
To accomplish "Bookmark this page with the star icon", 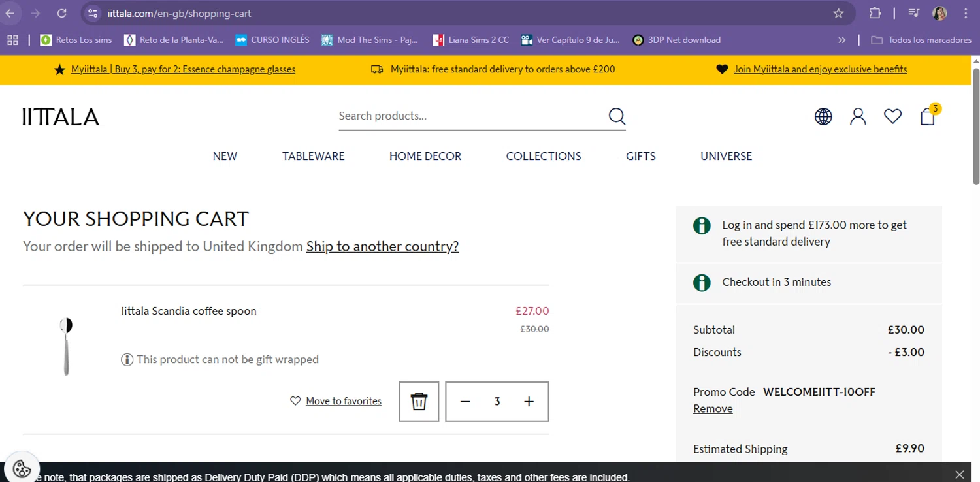I will click(839, 13).
